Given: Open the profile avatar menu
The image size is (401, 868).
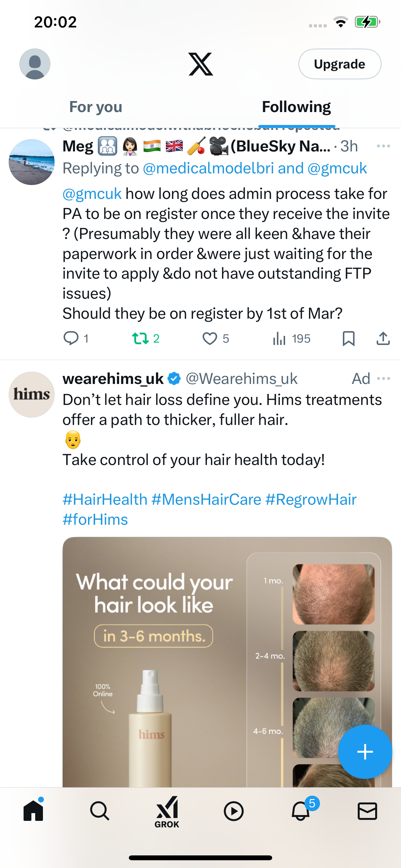Looking at the screenshot, I should point(35,64).
